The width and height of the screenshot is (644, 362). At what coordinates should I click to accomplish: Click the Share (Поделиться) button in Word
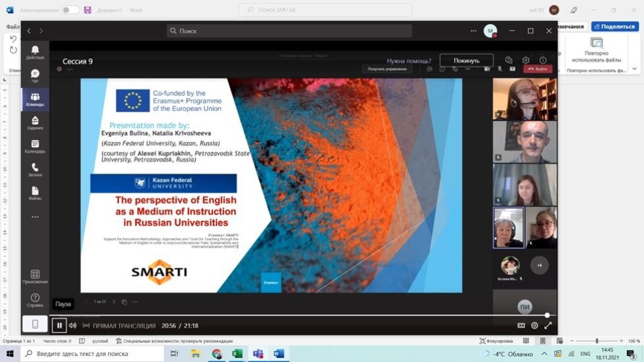(x=614, y=26)
